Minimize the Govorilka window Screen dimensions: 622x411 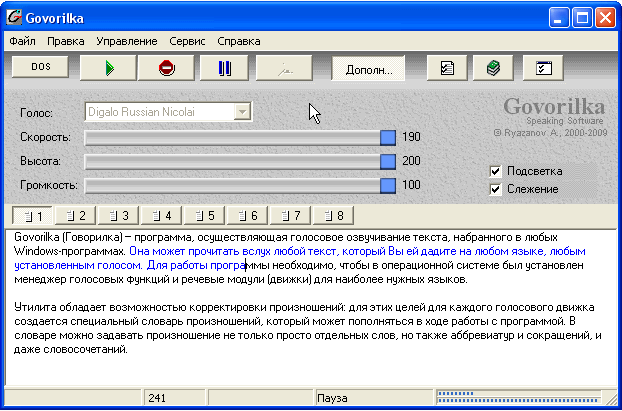coord(559,18)
